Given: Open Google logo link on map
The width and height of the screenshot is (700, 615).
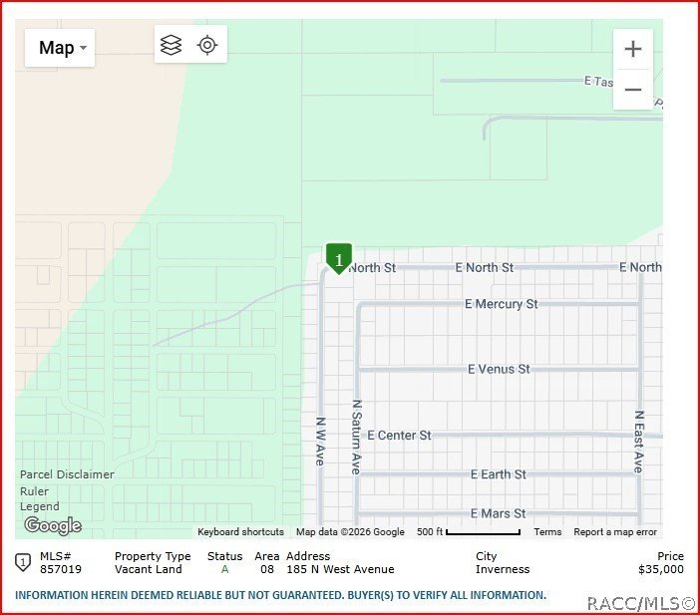Looking at the screenshot, I should tap(53, 525).
